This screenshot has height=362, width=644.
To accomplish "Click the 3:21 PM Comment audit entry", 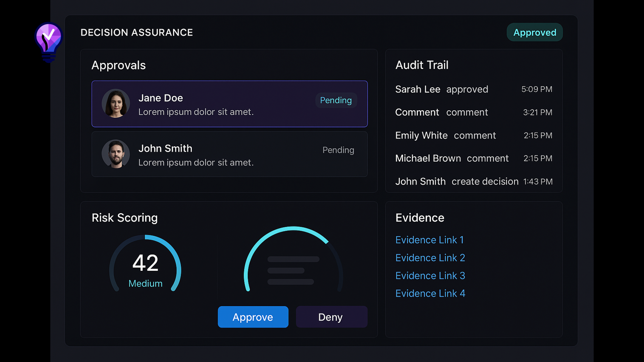I will tap(473, 112).
